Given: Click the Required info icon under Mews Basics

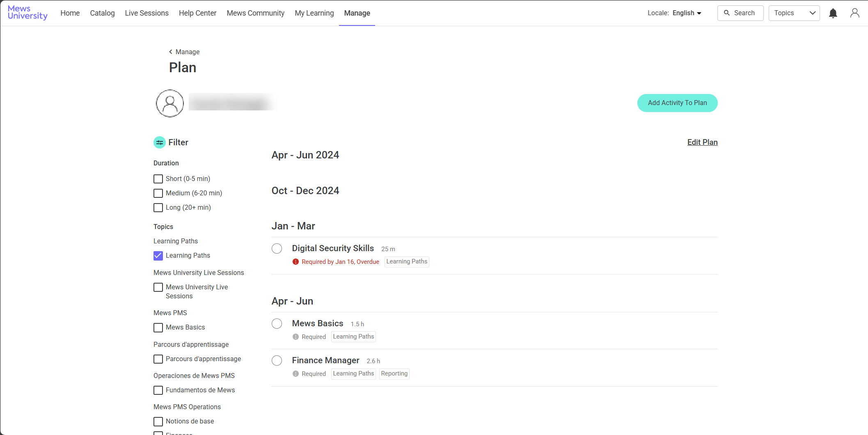Looking at the screenshot, I should [295, 337].
